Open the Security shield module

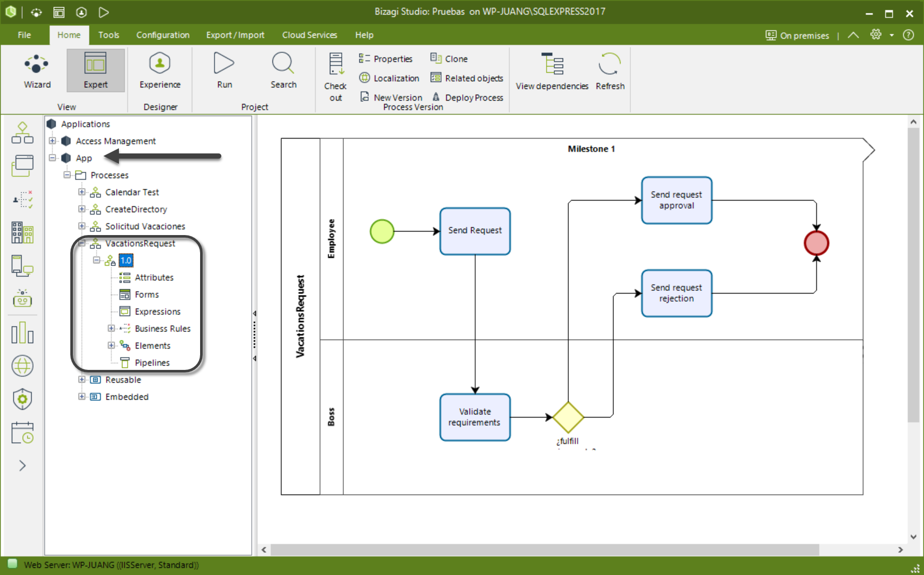point(22,399)
